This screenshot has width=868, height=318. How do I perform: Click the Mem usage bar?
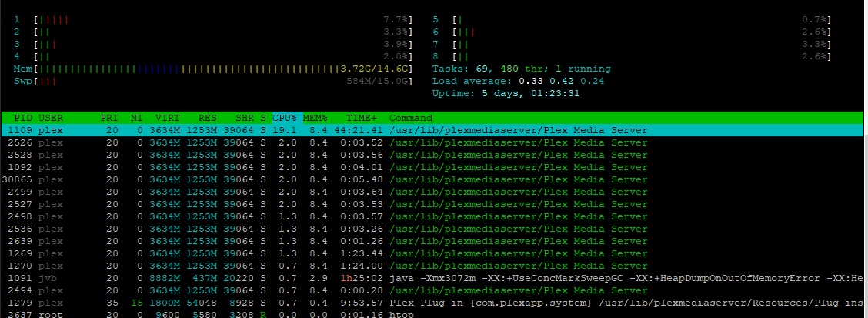[x=224, y=69]
